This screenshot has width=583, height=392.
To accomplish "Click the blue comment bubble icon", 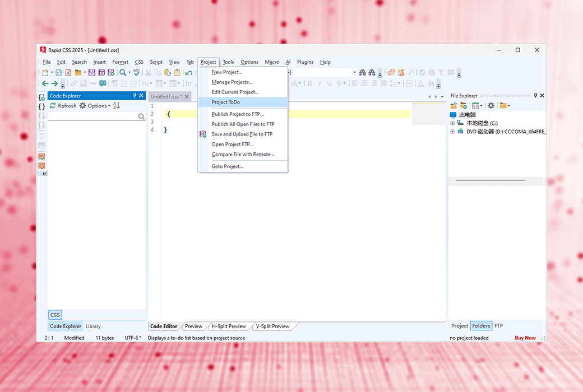I will (x=103, y=83).
